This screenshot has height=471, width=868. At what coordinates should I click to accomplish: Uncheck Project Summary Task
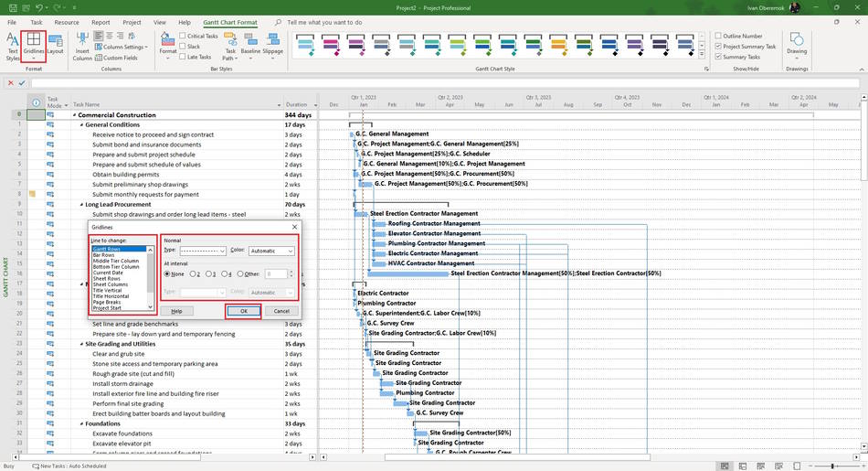point(718,47)
